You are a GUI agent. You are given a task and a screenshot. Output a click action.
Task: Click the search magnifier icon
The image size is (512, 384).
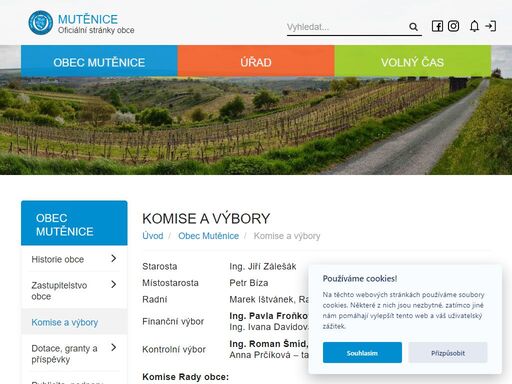(x=413, y=27)
